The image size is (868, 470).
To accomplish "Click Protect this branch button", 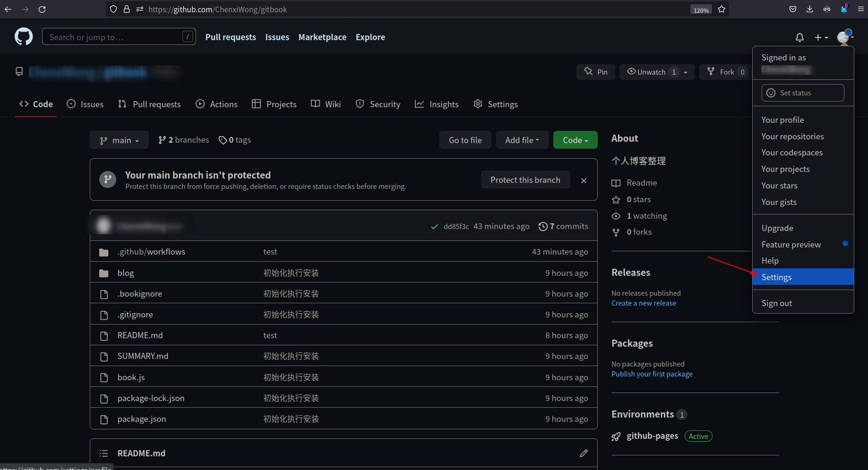I will point(525,180).
